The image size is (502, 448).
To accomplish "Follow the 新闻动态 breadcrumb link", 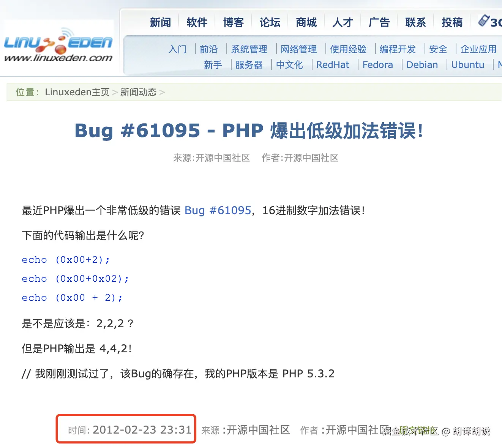I will pyautogui.click(x=138, y=92).
